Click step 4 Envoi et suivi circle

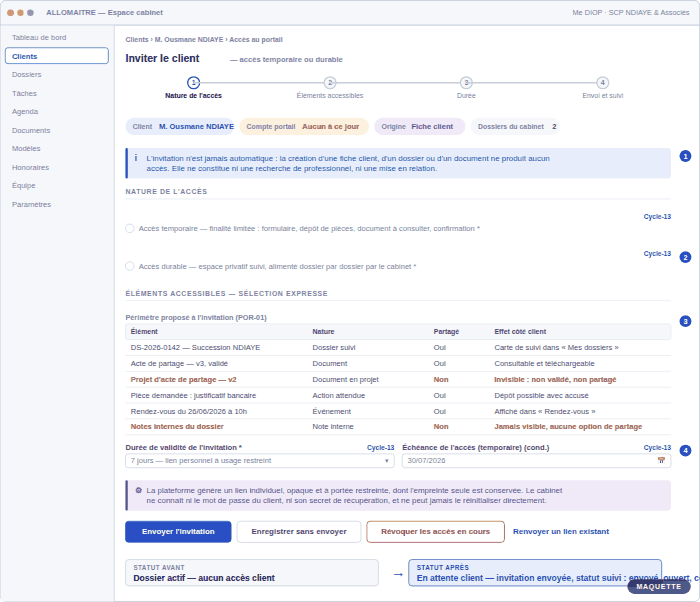pyautogui.click(x=603, y=83)
